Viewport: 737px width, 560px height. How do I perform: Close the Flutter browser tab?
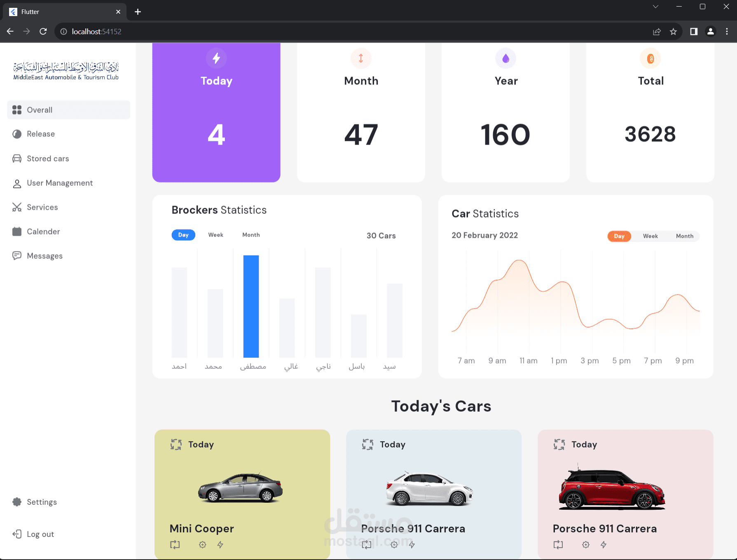click(x=118, y=12)
